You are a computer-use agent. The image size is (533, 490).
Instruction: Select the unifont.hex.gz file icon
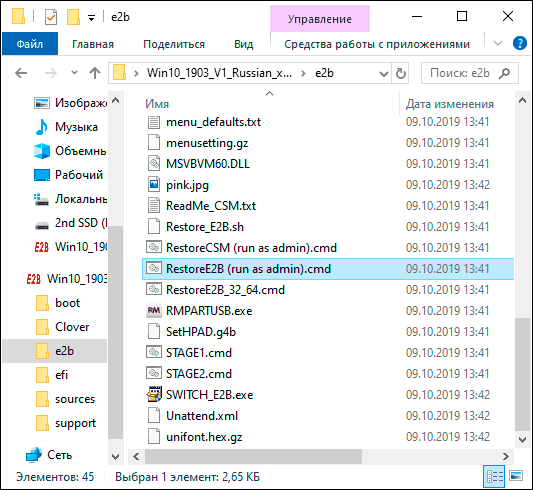[154, 437]
